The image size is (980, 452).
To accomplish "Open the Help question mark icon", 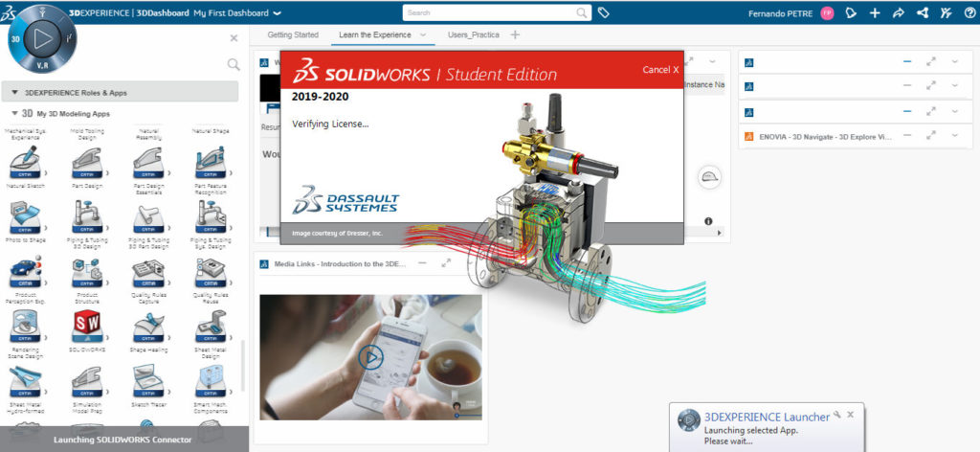I will tap(969, 12).
